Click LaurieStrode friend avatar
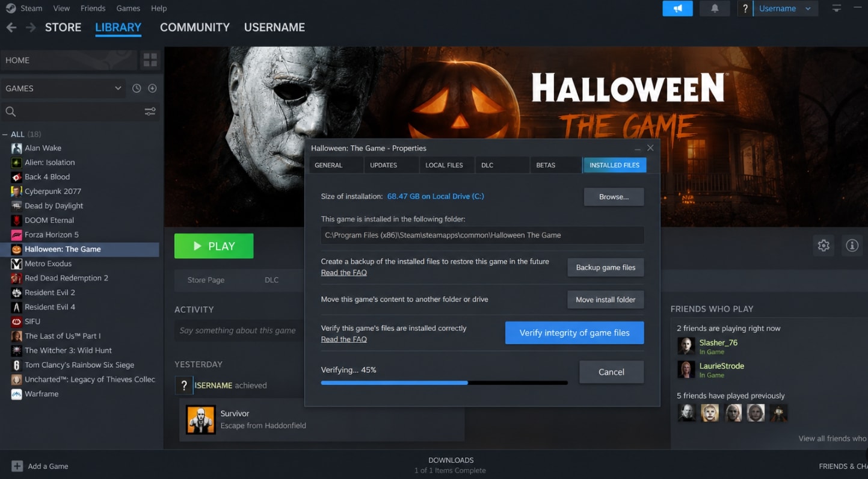The height and width of the screenshot is (479, 868). 686,369
